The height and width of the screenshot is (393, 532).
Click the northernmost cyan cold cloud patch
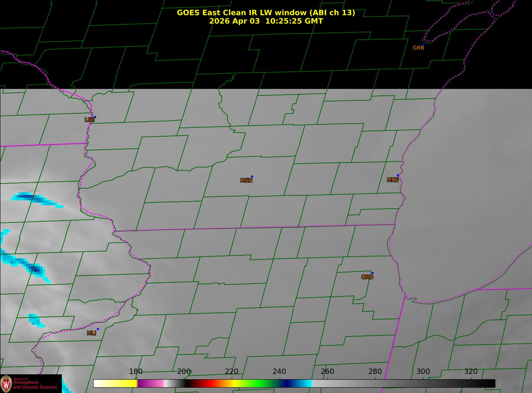pos(34,199)
